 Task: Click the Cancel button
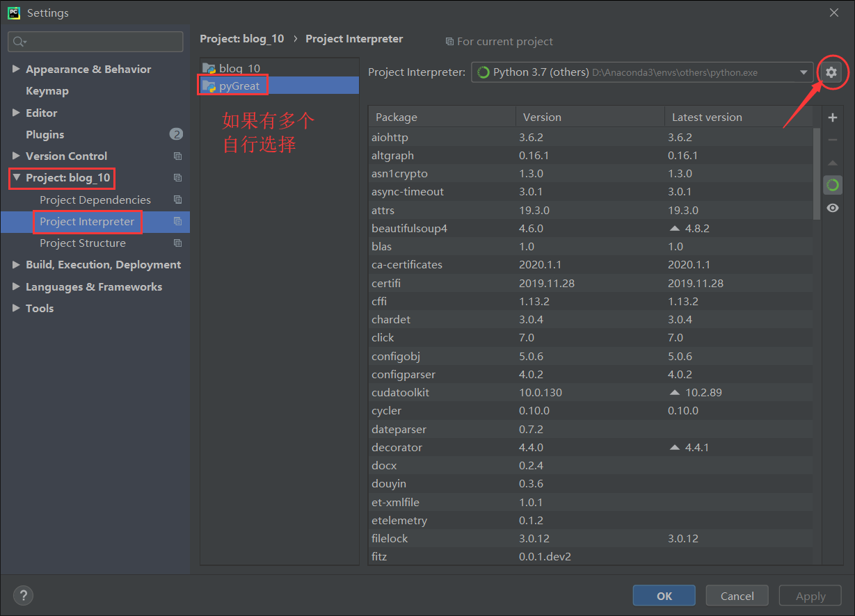(x=737, y=596)
